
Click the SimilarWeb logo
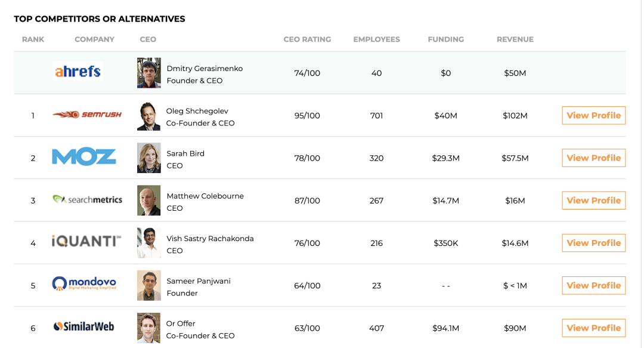point(84,327)
